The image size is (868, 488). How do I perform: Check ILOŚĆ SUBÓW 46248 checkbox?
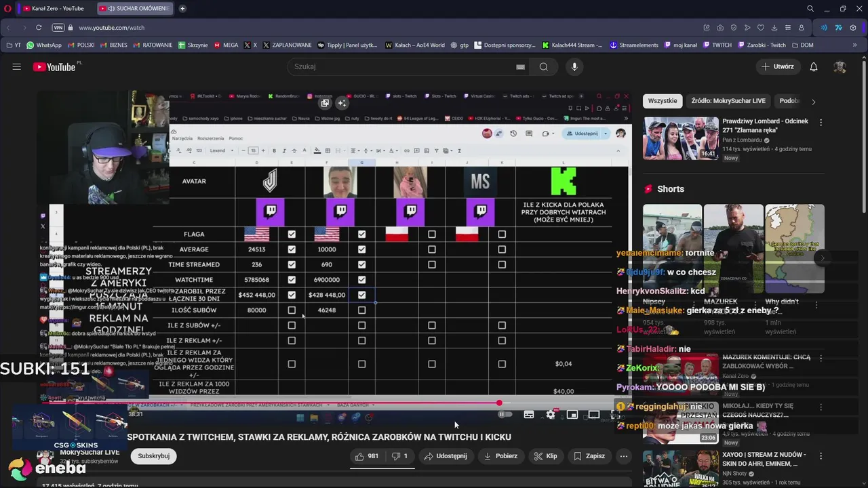[x=361, y=310]
